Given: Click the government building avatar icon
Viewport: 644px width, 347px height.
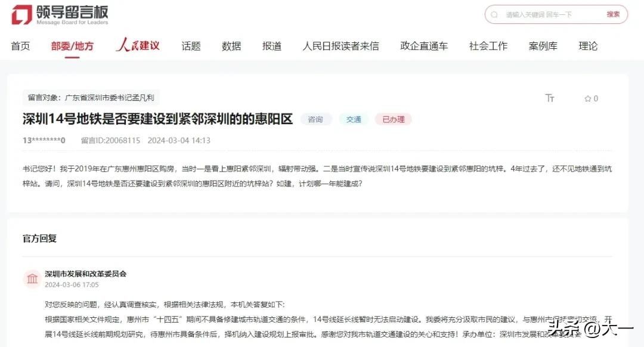Looking at the screenshot, I should pyautogui.click(x=32, y=279).
